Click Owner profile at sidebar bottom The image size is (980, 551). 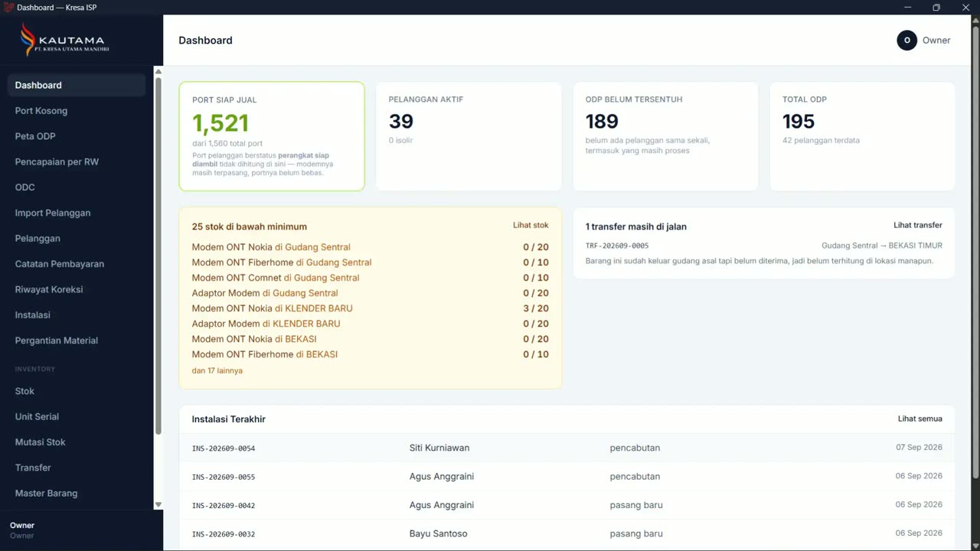(x=22, y=530)
